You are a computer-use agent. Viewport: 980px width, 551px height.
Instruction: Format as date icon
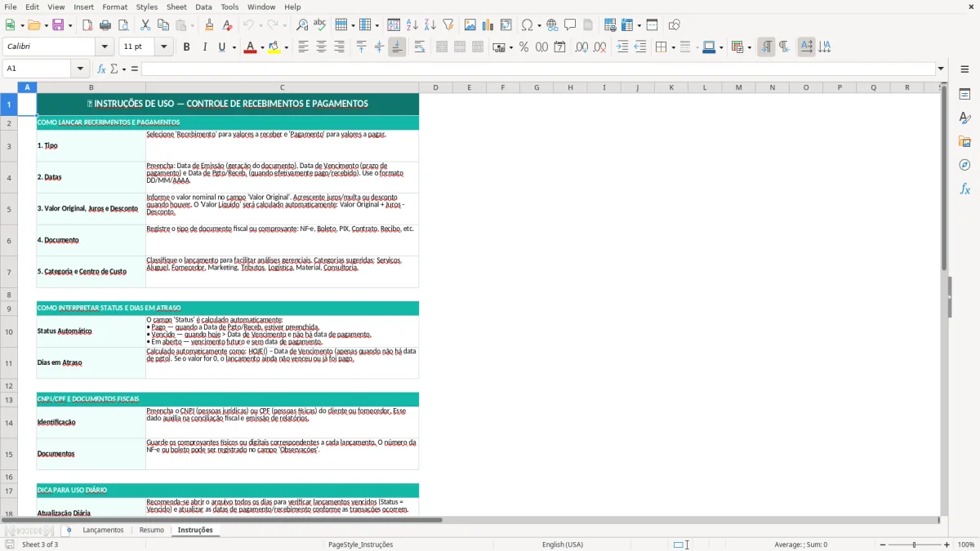(559, 47)
